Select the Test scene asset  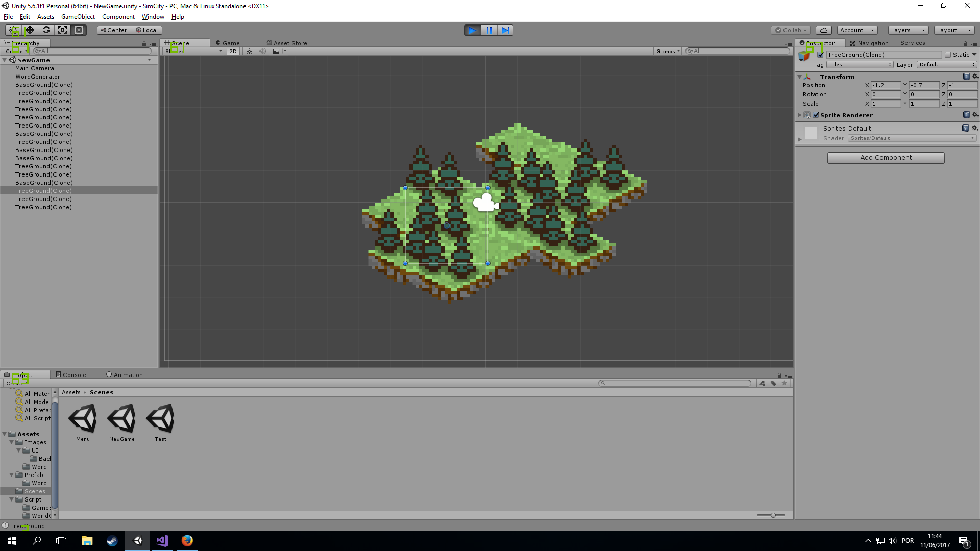point(160,422)
